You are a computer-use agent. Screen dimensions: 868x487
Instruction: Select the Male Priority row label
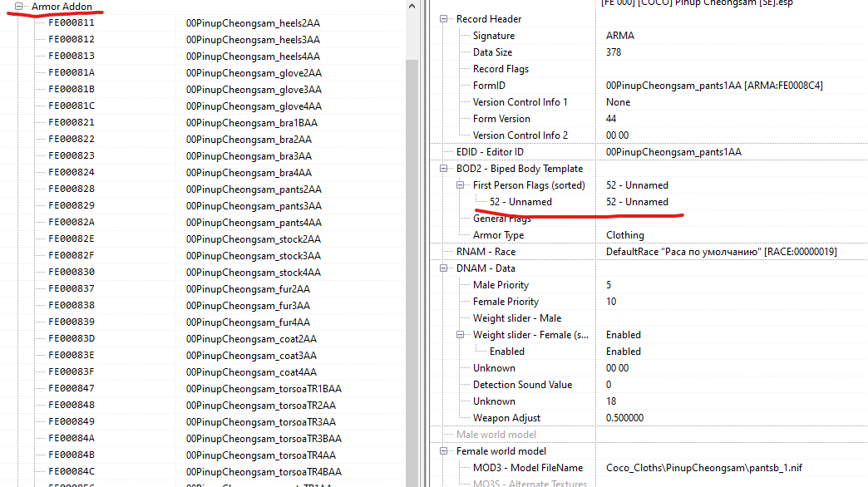click(x=501, y=285)
